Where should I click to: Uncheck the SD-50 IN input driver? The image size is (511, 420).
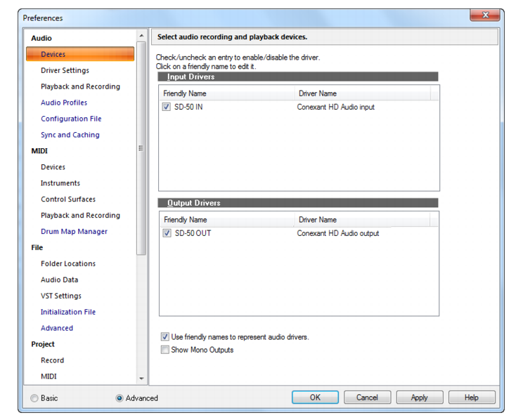click(166, 107)
